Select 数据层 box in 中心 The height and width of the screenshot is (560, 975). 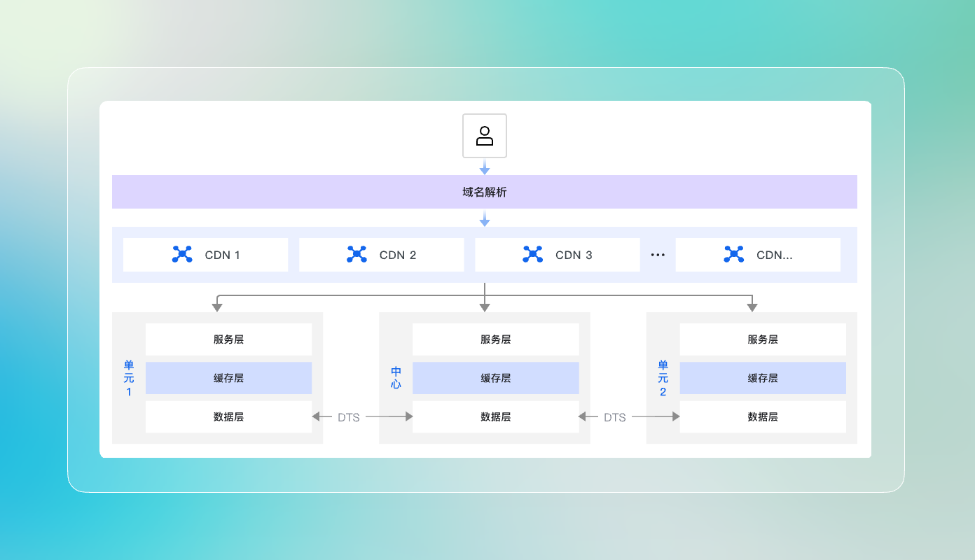[x=496, y=416]
